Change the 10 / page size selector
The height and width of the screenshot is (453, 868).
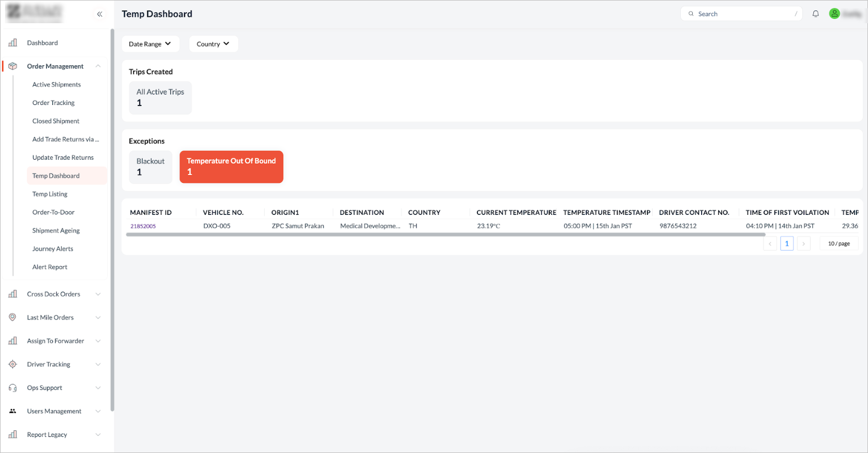pyautogui.click(x=839, y=244)
